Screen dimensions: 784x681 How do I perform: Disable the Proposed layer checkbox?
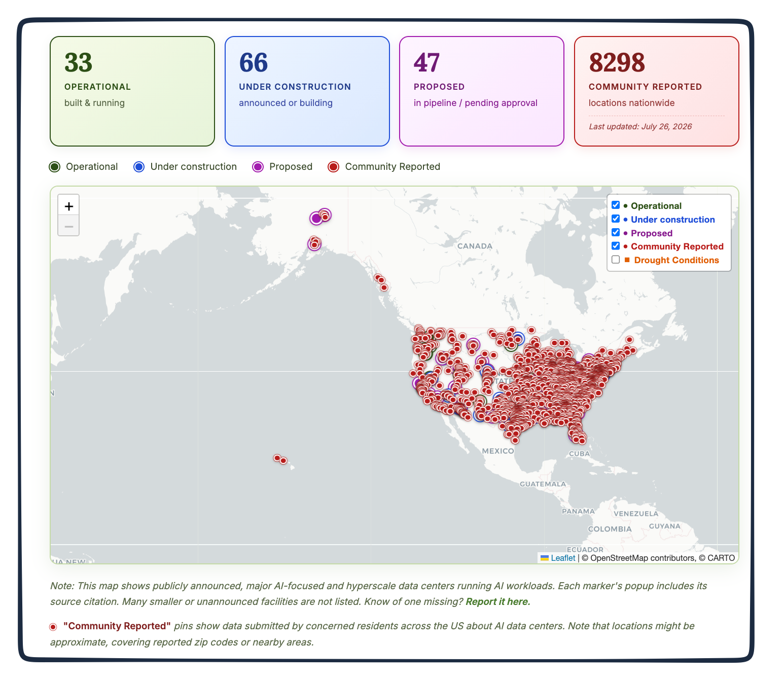[616, 232]
